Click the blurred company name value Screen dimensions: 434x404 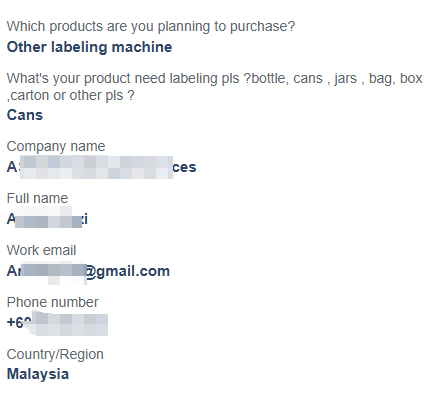(x=101, y=167)
